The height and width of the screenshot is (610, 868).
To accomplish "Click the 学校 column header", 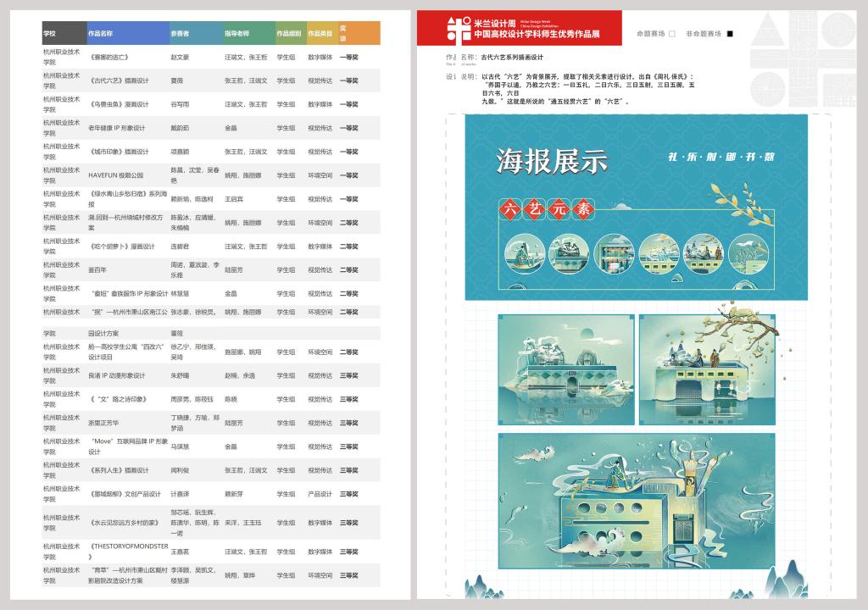I will 49,33.
